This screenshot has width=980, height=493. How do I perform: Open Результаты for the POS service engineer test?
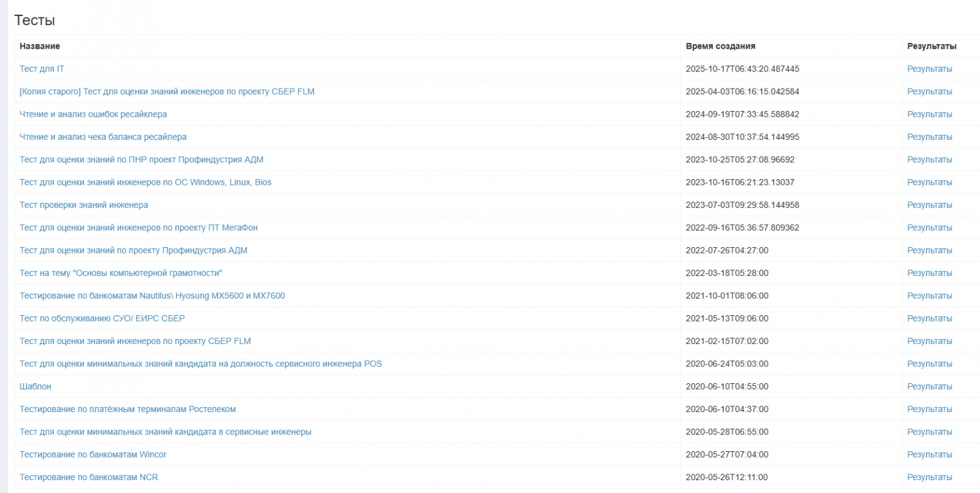click(x=929, y=364)
